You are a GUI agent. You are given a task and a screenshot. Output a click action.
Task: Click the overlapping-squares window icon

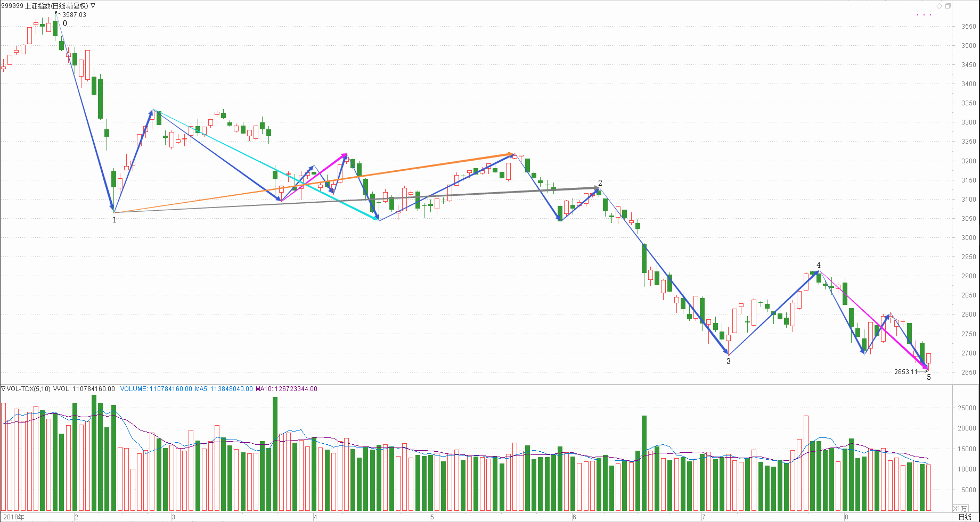pos(948,6)
